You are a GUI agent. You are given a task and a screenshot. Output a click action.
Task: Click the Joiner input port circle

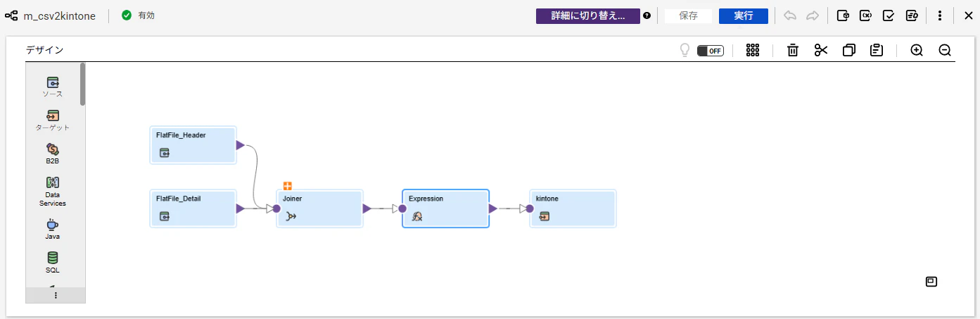(276, 208)
